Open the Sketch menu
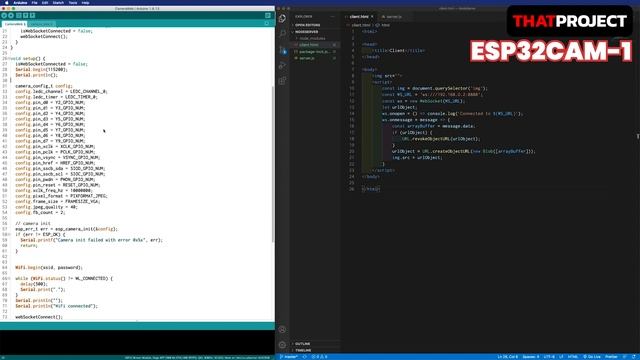The height and width of the screenshot is (360, 640). pyautogui.click(x=58, y=3)
